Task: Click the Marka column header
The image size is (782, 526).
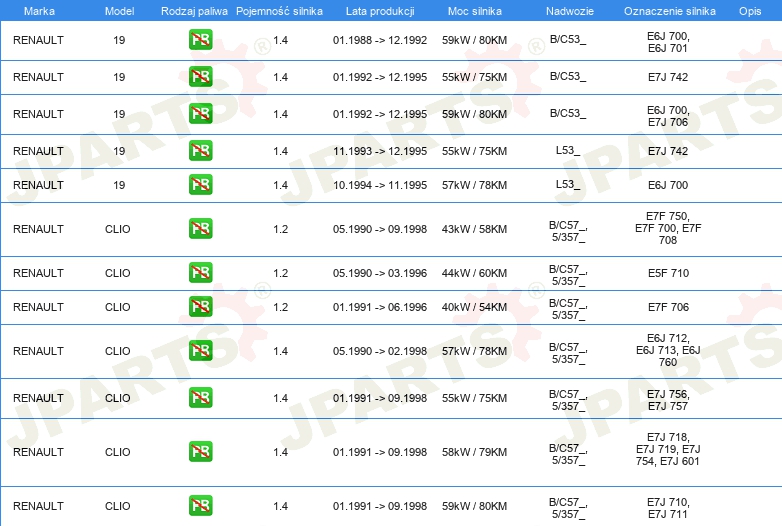Action: 39,11
